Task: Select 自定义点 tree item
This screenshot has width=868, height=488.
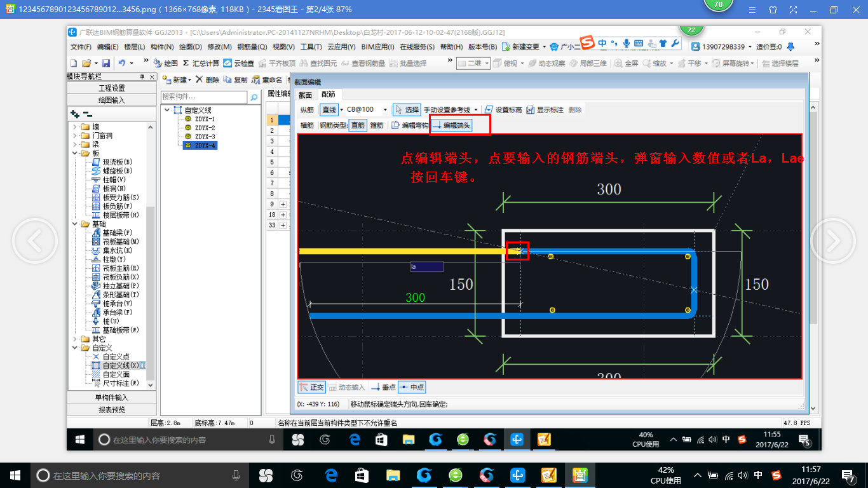Action: point(111,357)
